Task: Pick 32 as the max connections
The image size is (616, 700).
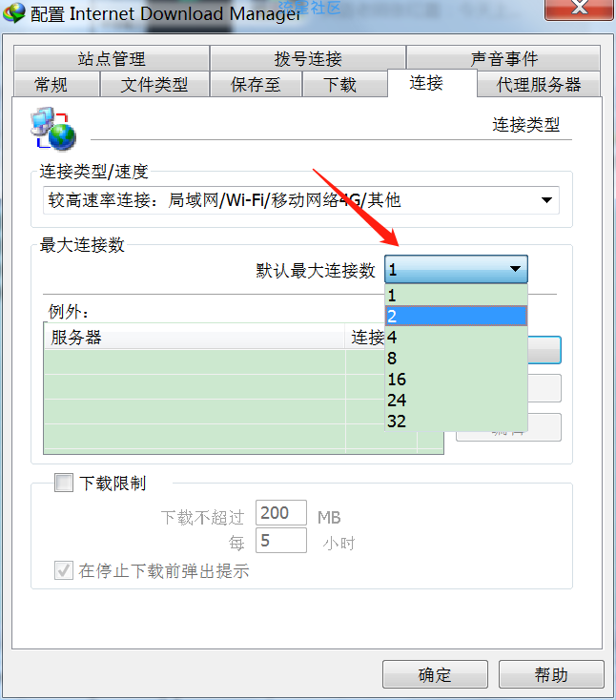Action: tap(456, 421)
